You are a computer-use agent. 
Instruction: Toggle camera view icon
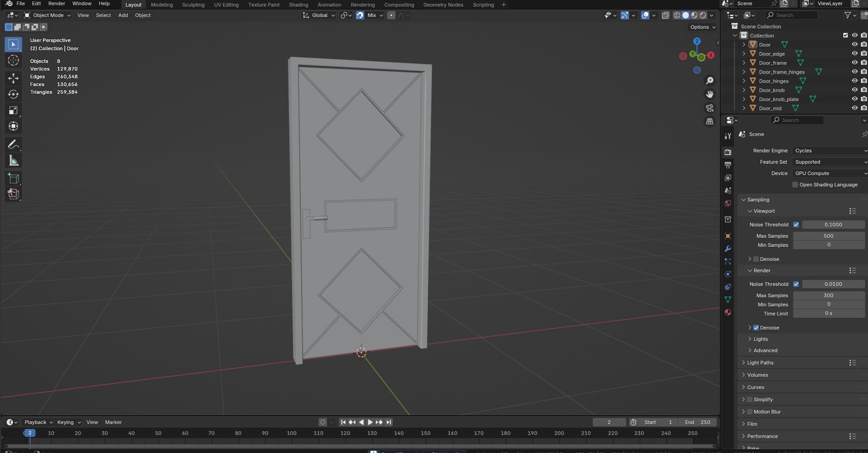coord(710,108)
